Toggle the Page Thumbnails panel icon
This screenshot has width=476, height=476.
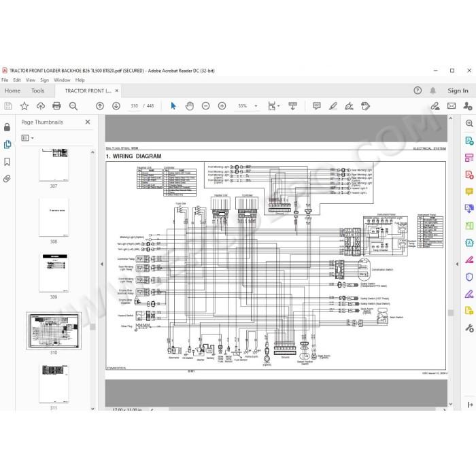[7, 144]
